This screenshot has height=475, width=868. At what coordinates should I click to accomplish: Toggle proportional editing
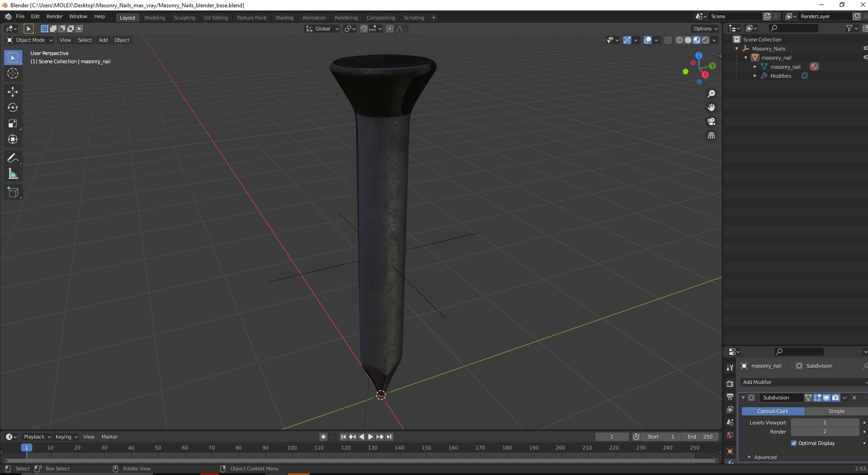[x=390, y=29]
